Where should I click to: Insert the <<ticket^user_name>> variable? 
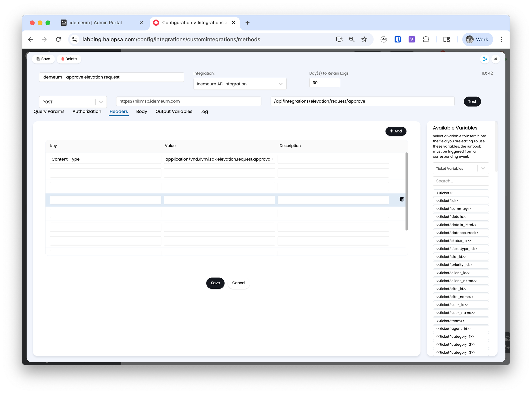[461, 313]
